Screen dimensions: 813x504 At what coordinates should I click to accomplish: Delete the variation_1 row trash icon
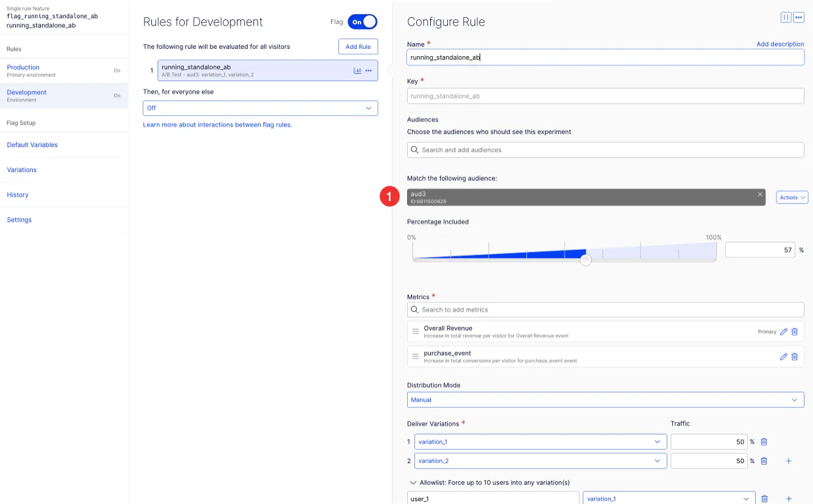pyautogui.click(x=764, y=442)
